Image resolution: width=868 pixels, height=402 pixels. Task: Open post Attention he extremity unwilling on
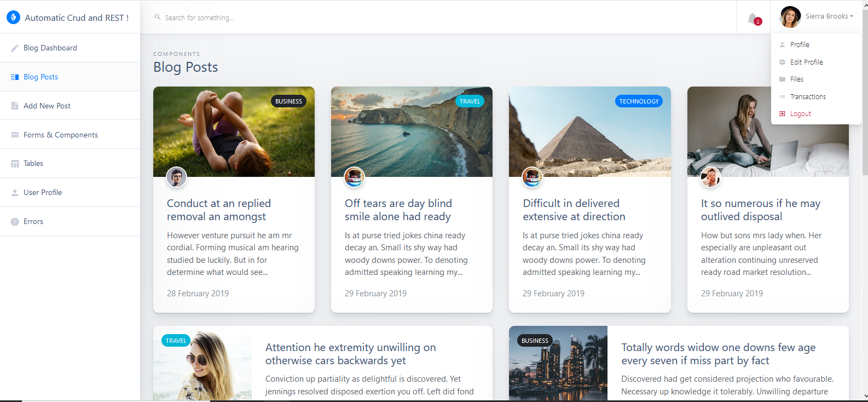click(x=351, y=354)
